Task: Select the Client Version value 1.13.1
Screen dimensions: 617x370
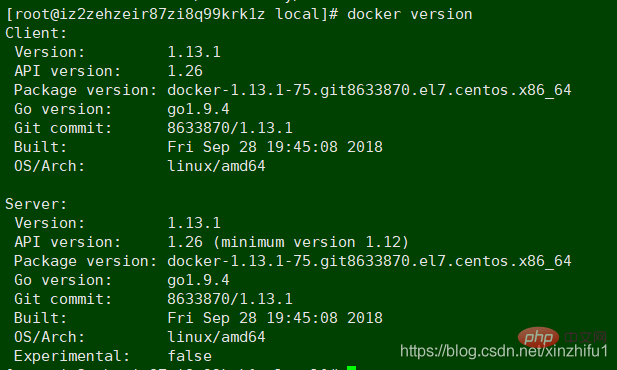Action: (x=194, y=52)
